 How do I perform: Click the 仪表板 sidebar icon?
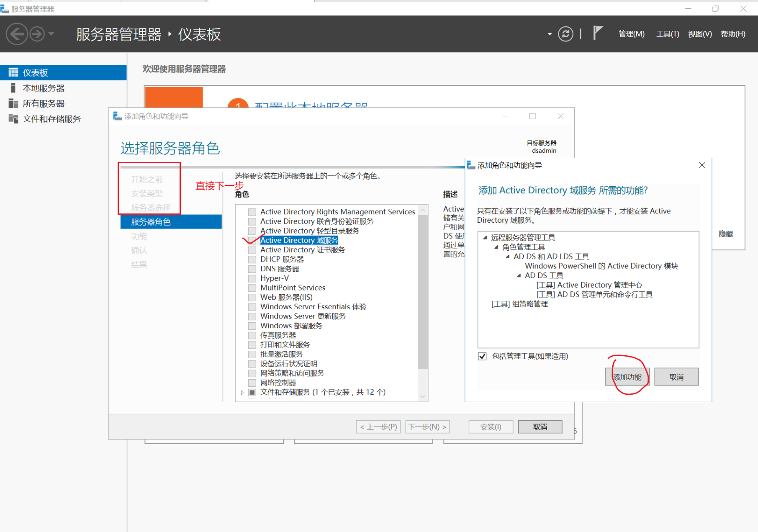click(x=13, y=72)
